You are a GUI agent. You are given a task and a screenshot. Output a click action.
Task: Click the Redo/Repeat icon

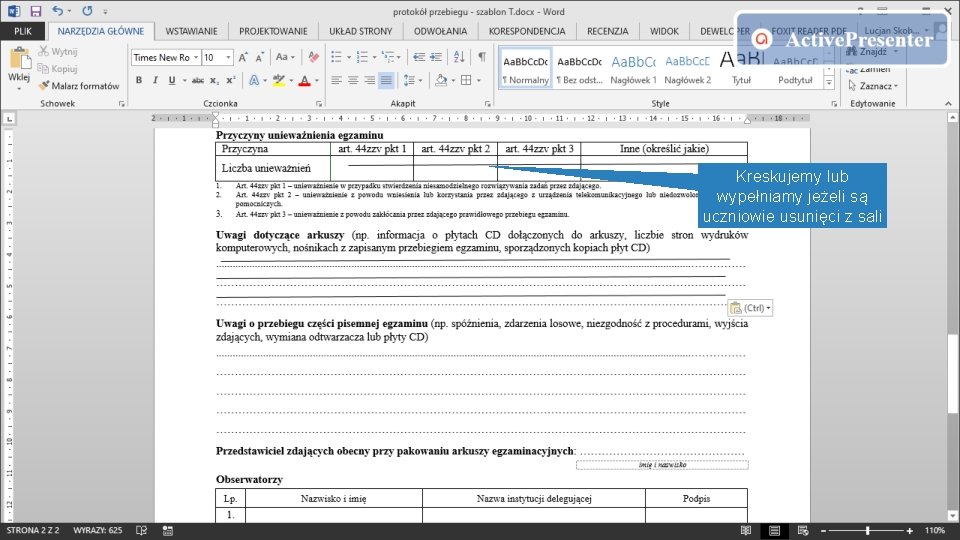pos(88,11)
